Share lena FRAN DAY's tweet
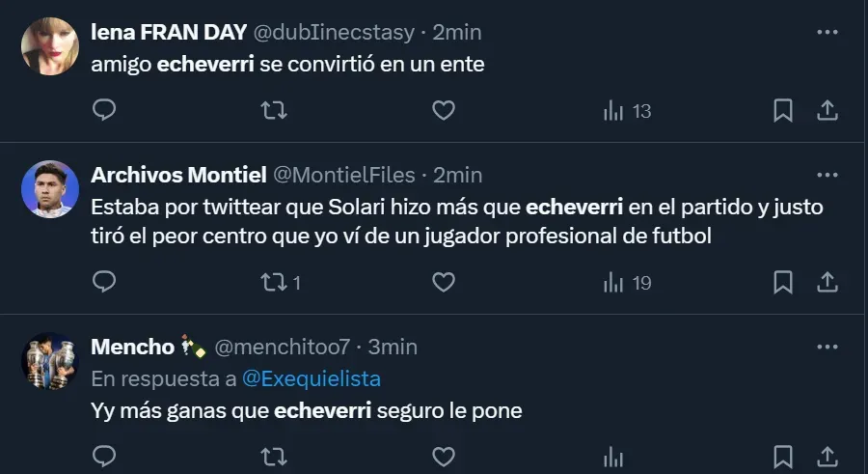The image size is (868, 474). tap(827, 111)
